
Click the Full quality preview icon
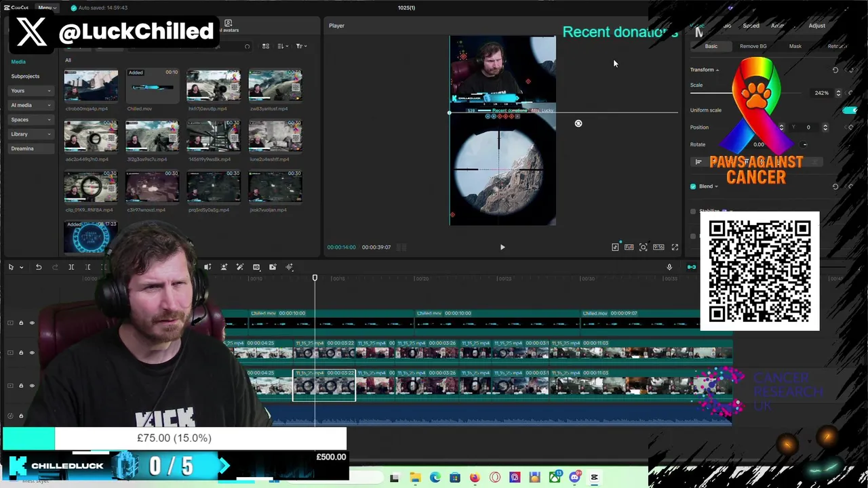pos(629,247)
